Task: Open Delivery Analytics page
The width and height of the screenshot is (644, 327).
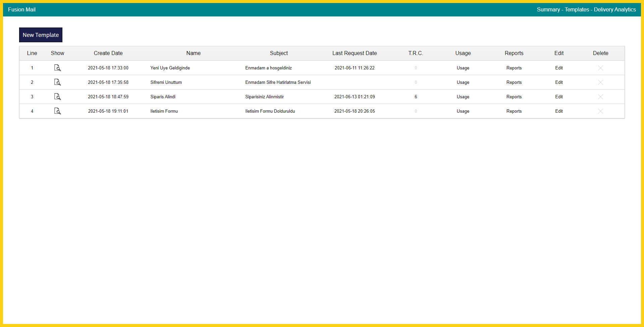Action: click(x=615, y=9)
